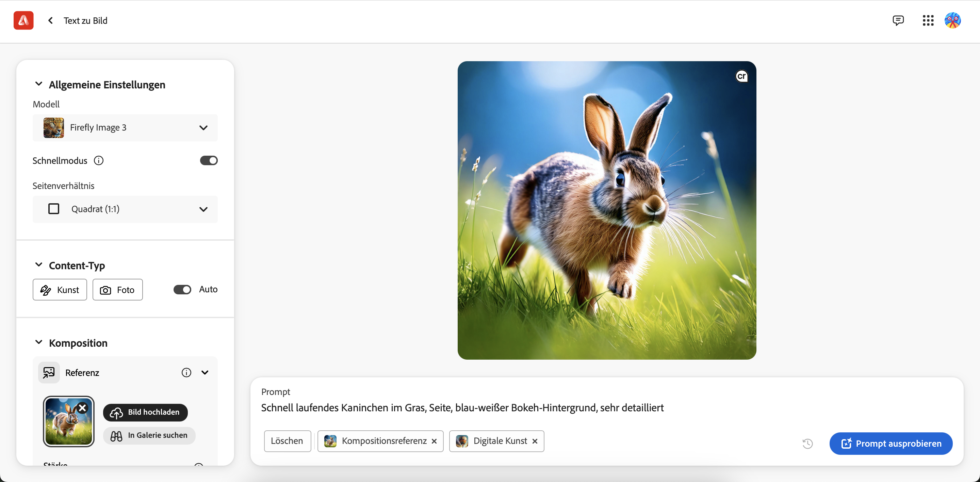Go back using the arrow beside Text zu Bild

tap(50, 20)
